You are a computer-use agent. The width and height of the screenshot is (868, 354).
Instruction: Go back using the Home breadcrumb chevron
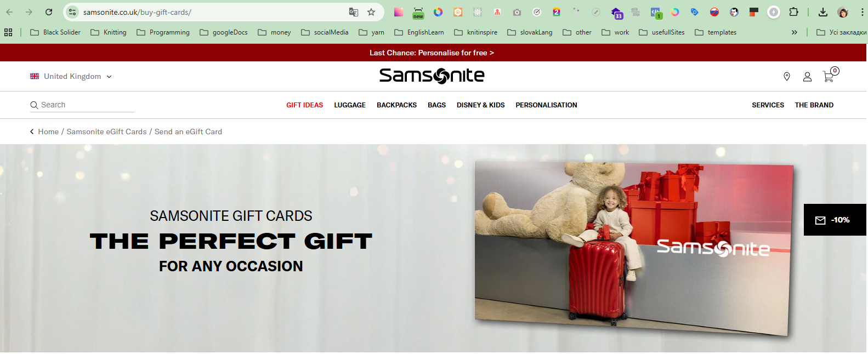click(32, 132)
